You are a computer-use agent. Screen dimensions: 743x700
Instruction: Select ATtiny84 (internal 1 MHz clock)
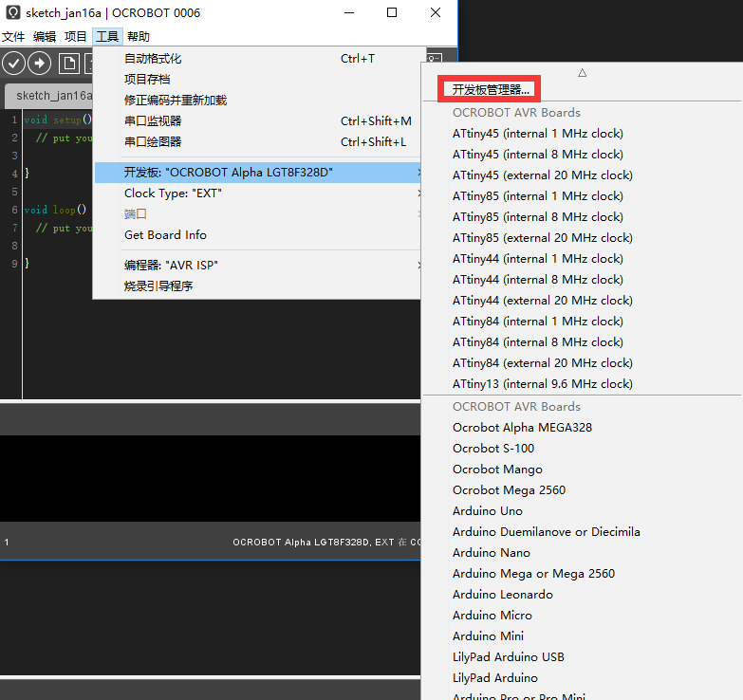tap(537, 322)
